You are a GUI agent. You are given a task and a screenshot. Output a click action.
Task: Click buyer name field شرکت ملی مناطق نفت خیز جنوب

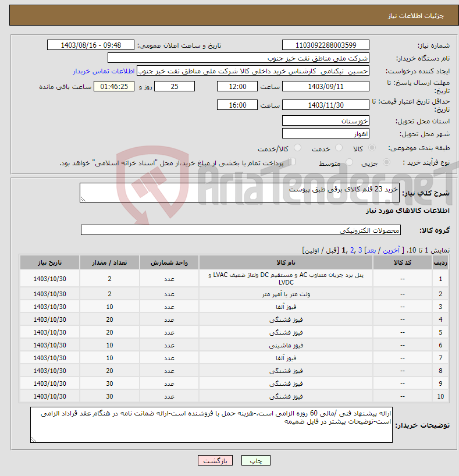(x=239, y=58)
